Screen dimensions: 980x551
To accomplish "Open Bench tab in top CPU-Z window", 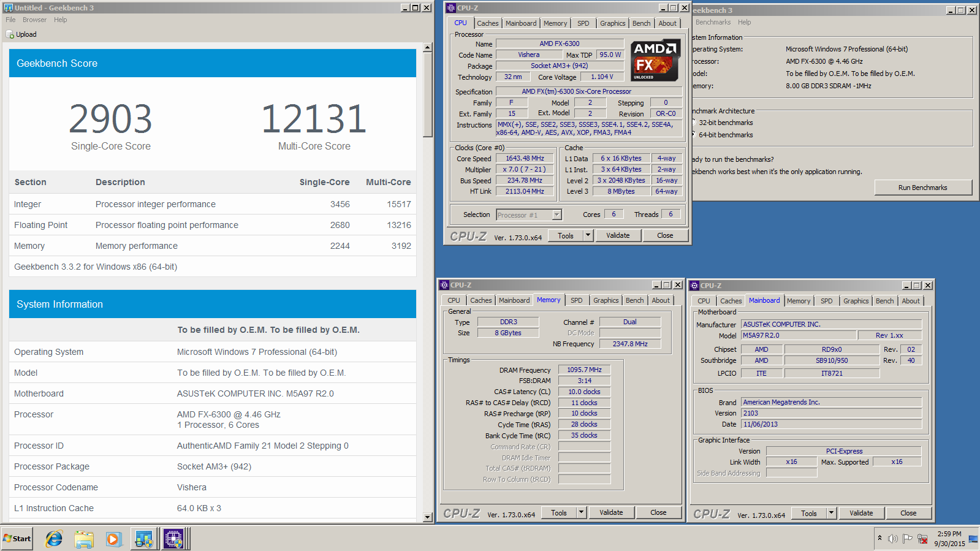I will (x=641, y=23).
